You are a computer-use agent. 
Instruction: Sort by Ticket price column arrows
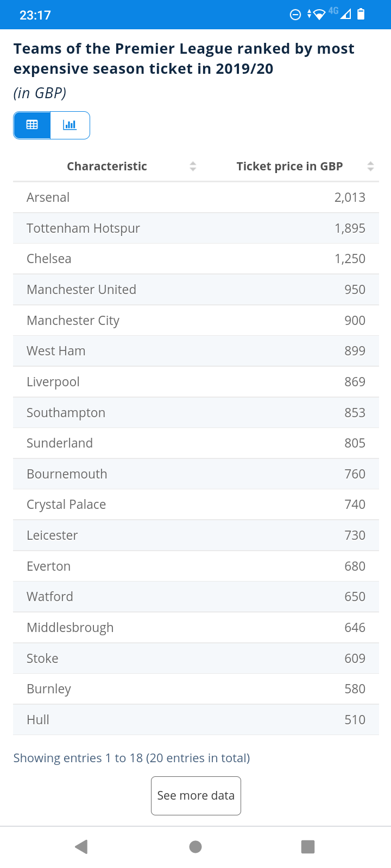tap(370, 167)
